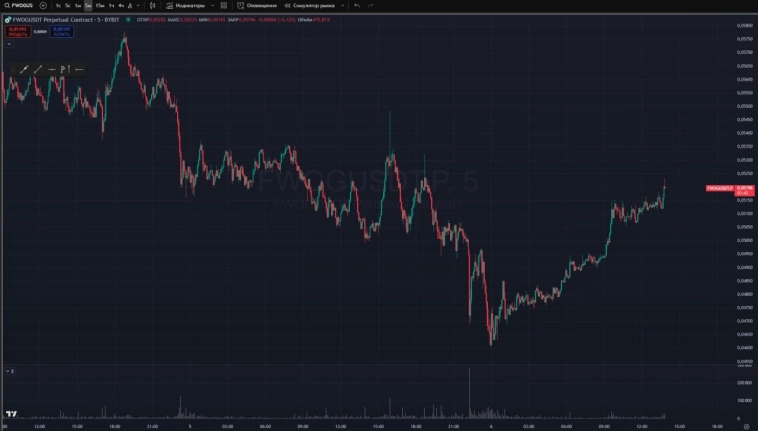The width and height of the screenshot is (758, 431).
Task: Open time axis settings gear icon
Action: click(x=746, y=427)
